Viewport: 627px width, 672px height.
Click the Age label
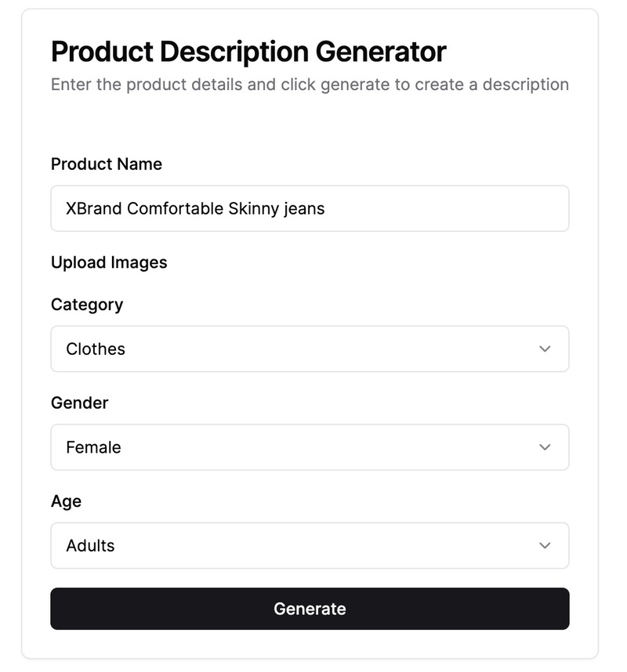tap(66, 502)
